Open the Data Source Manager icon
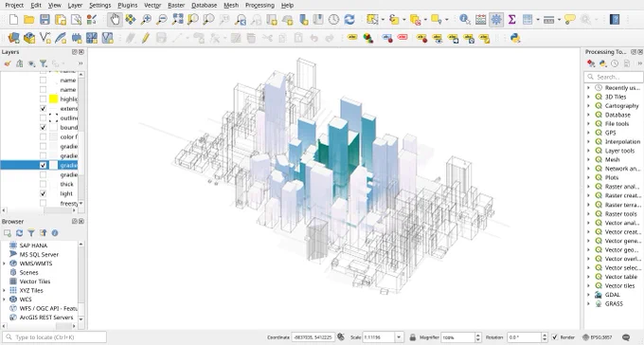The image size is (644, 345). (13, 38)
